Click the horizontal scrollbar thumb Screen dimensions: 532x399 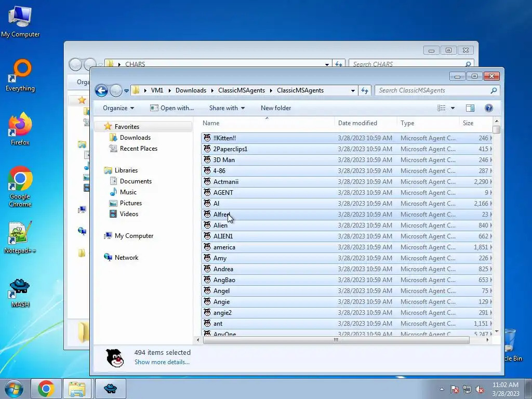(x=336, y=340)
